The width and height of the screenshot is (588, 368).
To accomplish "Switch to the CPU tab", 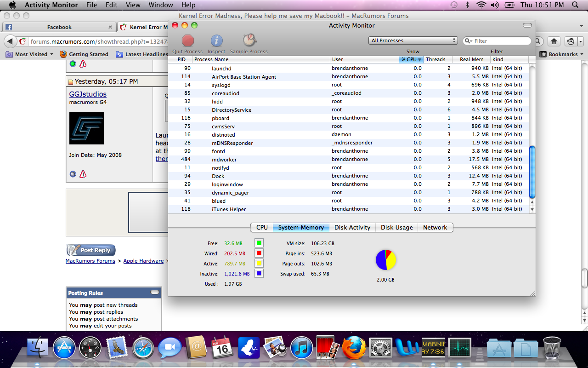I will point(262,227).
